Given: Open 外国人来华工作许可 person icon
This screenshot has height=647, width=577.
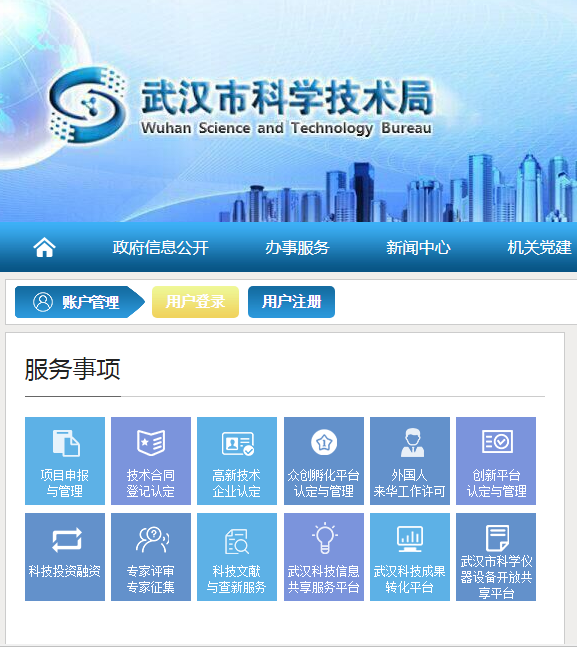Looking at the screenshot, I should [x=412, y=442].
